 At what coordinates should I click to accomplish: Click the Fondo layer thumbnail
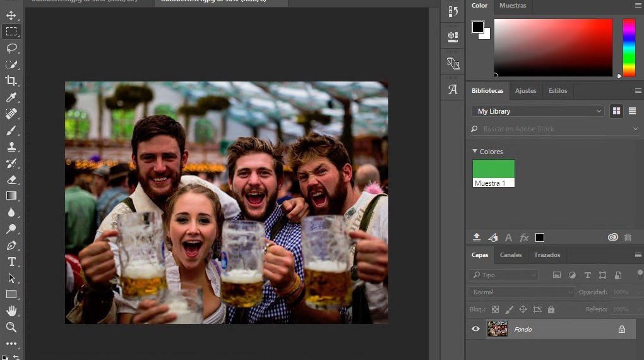pos(497,329)
